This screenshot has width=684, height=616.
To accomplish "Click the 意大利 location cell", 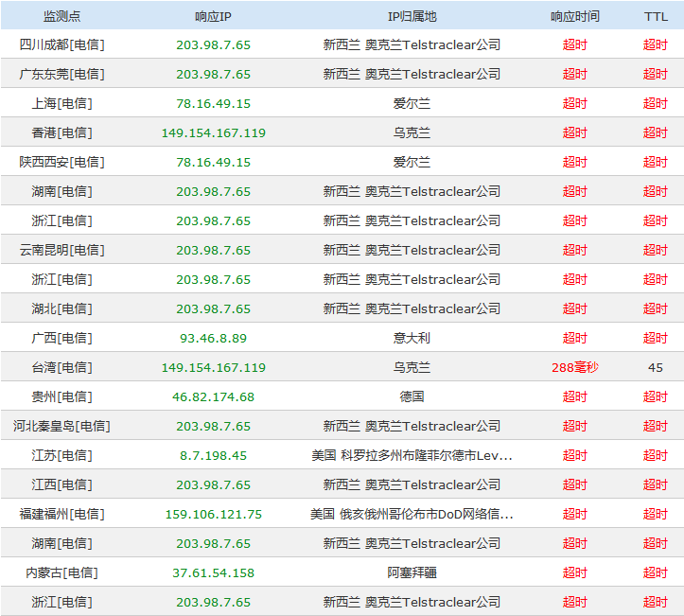I will pos(412,338).
